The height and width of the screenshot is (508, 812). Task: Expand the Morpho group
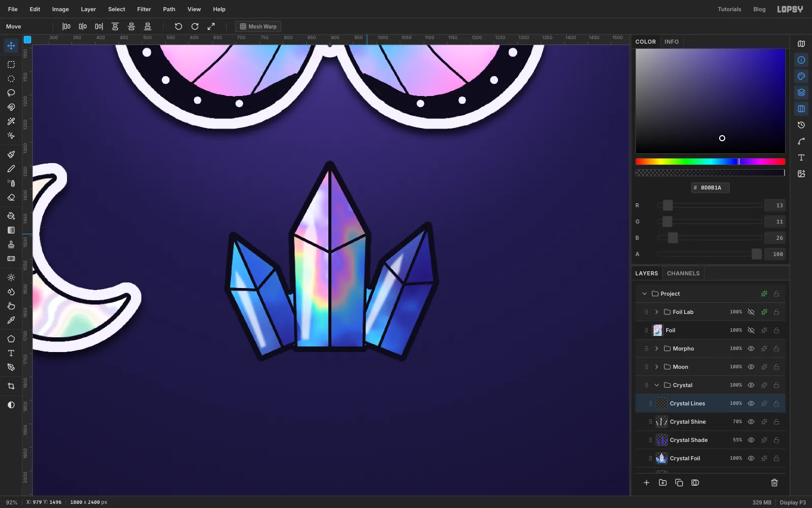657,348
